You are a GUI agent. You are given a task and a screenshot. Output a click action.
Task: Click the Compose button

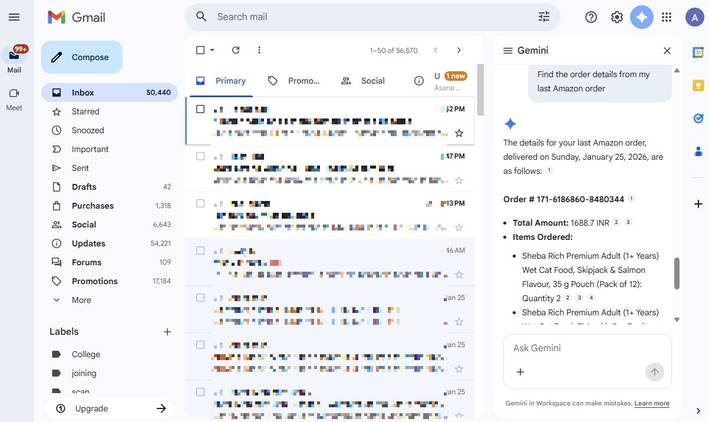coord(82,57)
